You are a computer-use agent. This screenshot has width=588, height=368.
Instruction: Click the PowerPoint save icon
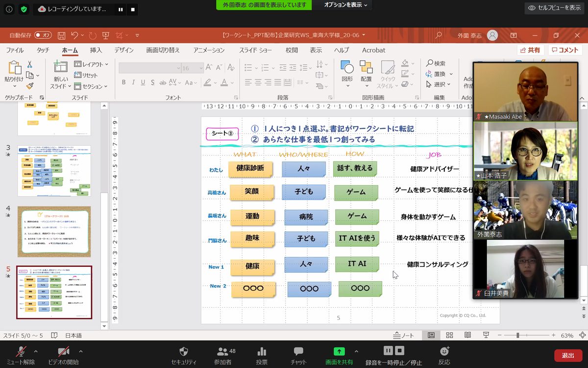coord(61,35)
